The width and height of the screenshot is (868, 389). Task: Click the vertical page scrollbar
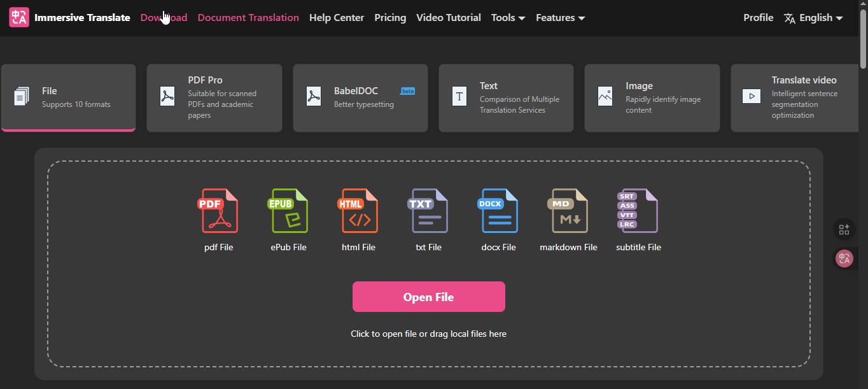tap(863, 38)
